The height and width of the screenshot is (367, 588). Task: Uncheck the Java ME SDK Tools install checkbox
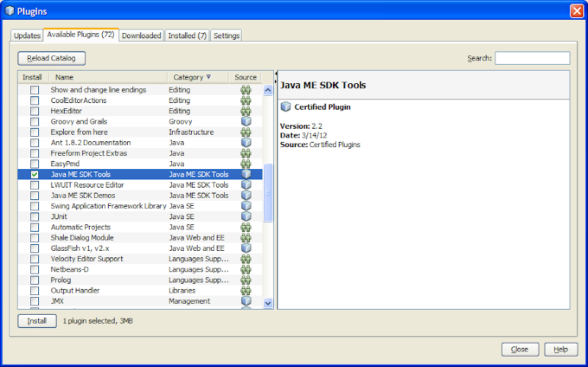tap(35, 174)
